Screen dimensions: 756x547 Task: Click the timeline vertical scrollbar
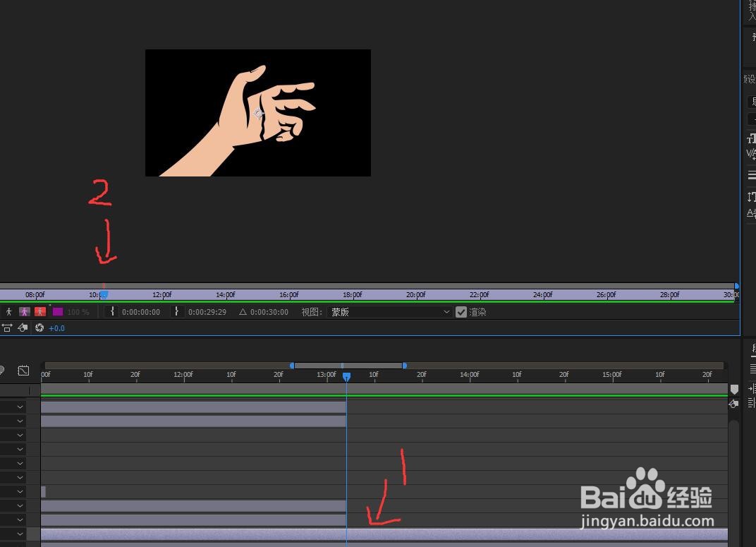point(733,482)
